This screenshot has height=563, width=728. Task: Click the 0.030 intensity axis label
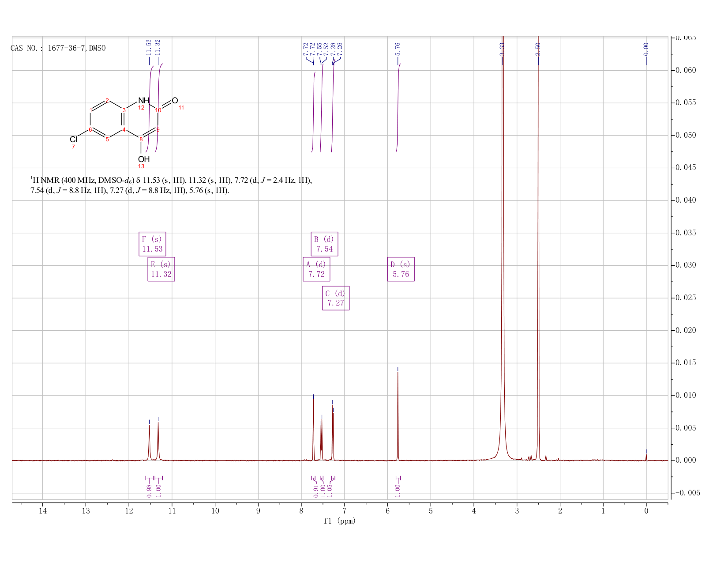point(686,265)
